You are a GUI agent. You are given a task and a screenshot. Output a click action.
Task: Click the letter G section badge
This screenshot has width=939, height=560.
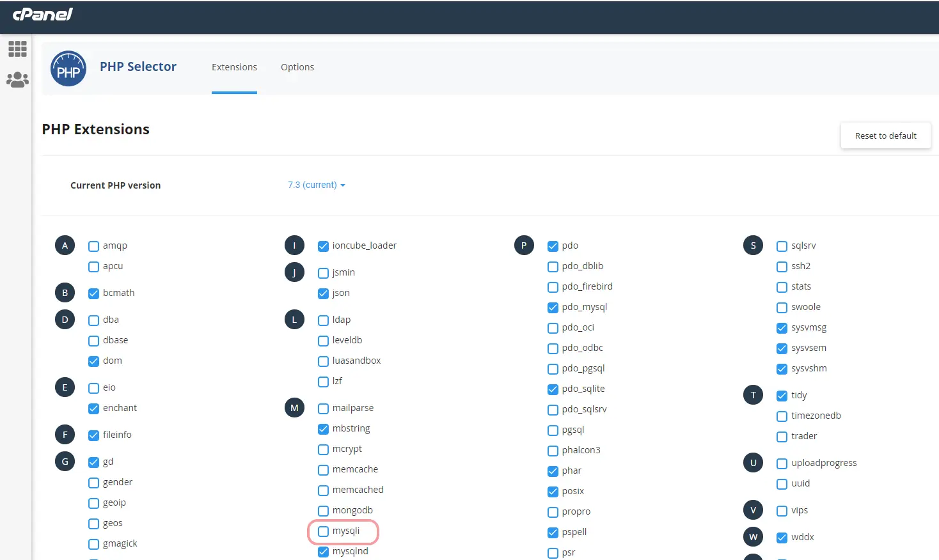point(65,462)
